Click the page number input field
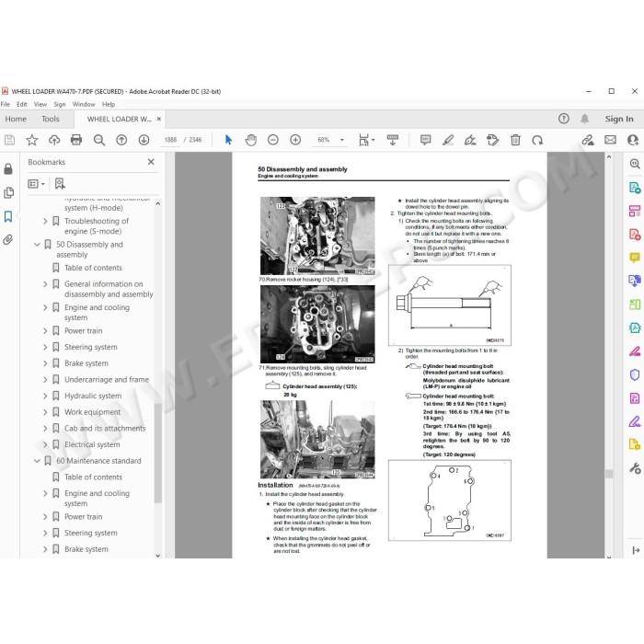This screenshot has width=644, height=644. (x=170, y=140)
